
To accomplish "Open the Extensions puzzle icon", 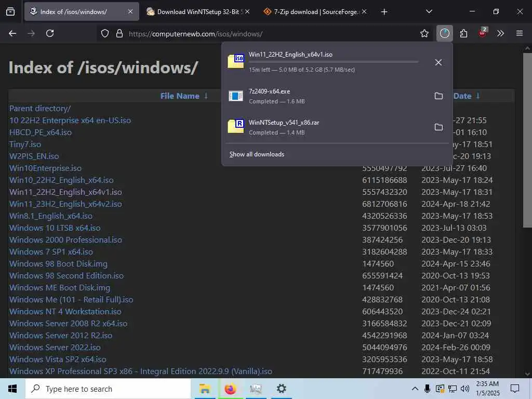I will 464,33.
